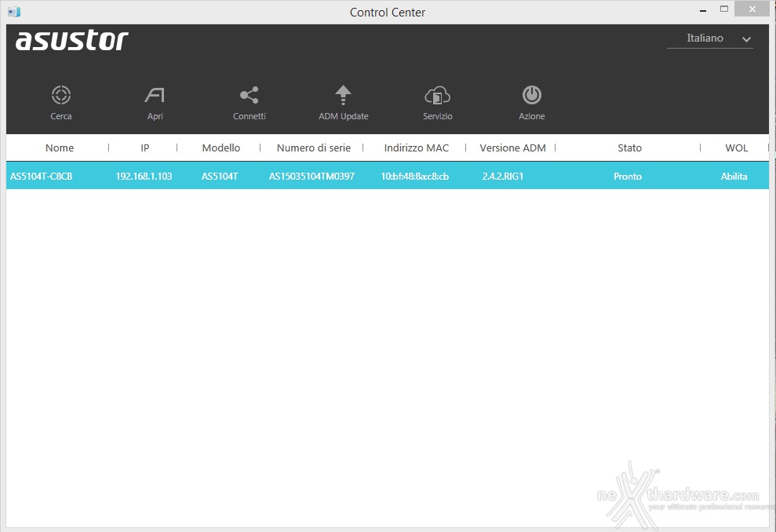776x532 pixels.
Task: Click the Connetti share icon
Action: (249, 95)
